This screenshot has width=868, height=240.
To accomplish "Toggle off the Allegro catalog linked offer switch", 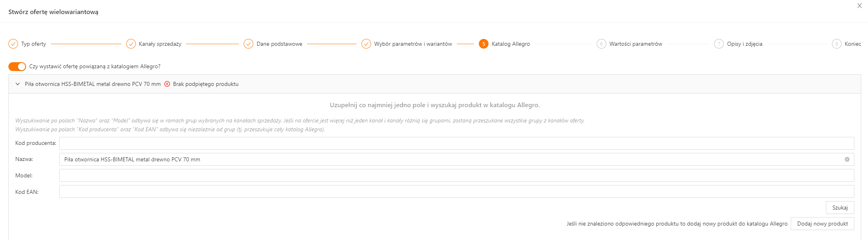I will point(17,66).
